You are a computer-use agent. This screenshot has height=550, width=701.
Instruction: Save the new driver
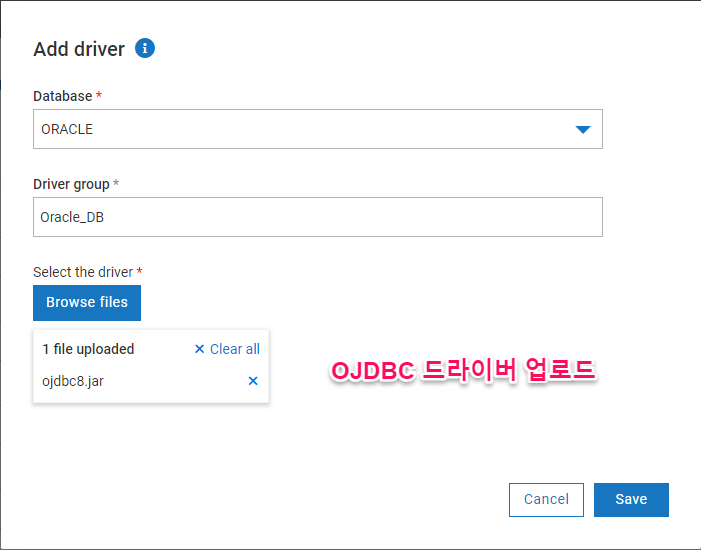(631, 499)
